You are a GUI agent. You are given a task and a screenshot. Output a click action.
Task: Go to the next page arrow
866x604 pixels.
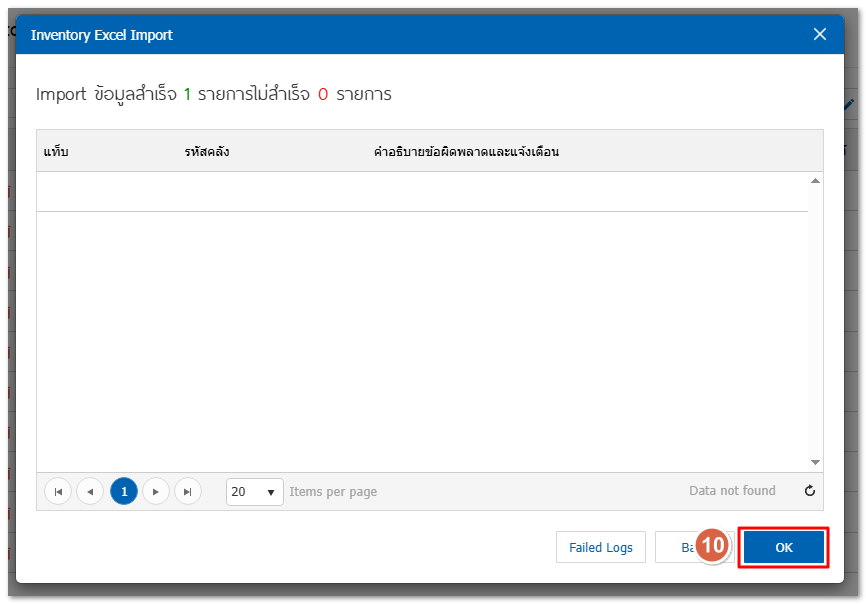coord(155,491)
